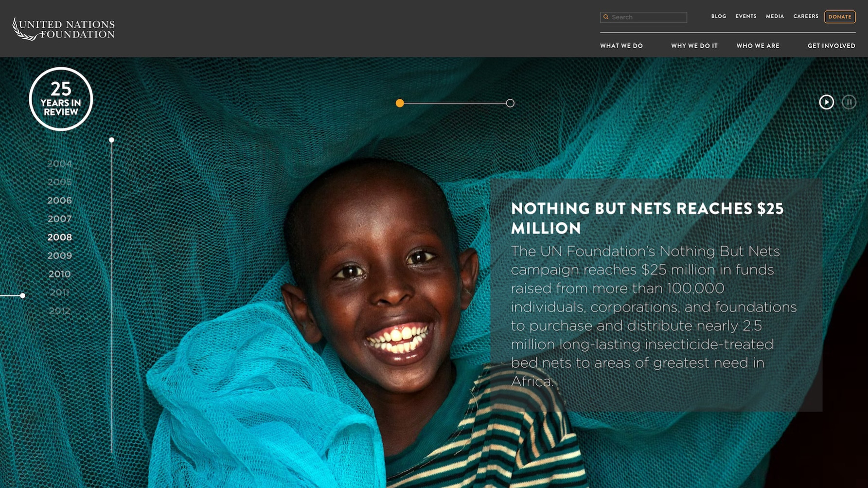Jump to year 2006 on timeline
This screenshot has width=868, height=488.
59,200
